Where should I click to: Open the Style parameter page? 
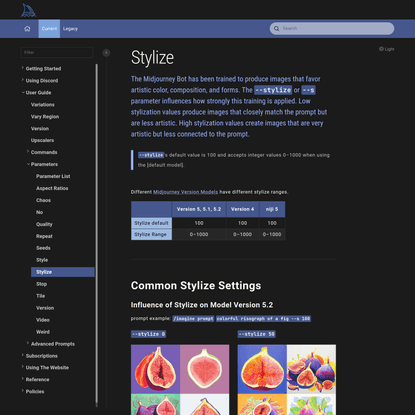42,260
